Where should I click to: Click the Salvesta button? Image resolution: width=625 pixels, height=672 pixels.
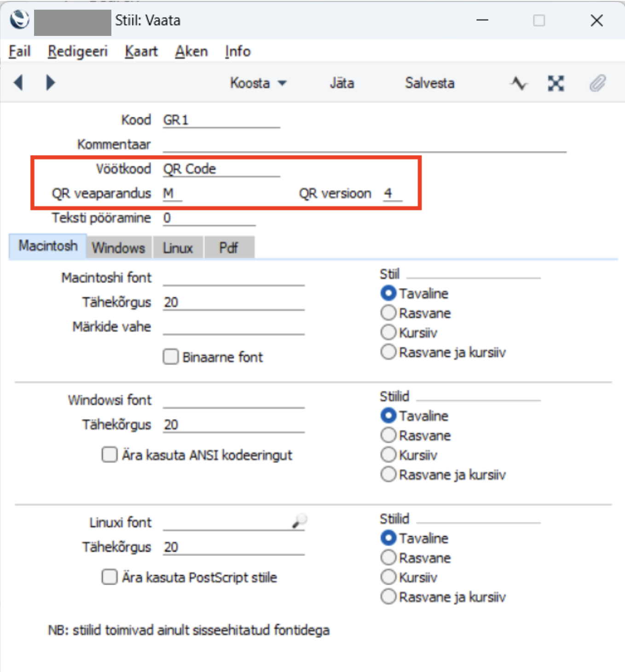tap(429, 83)
